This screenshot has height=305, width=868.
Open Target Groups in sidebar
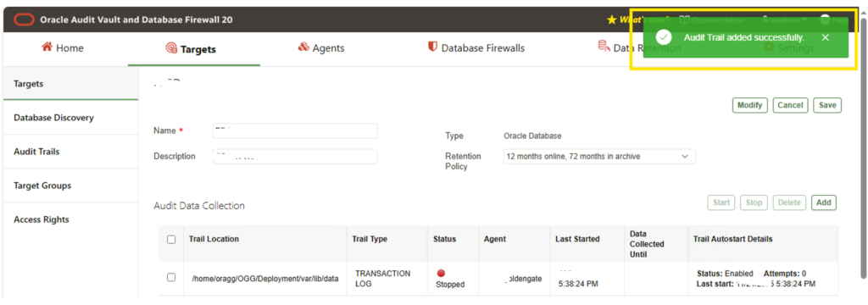point(71,186)
